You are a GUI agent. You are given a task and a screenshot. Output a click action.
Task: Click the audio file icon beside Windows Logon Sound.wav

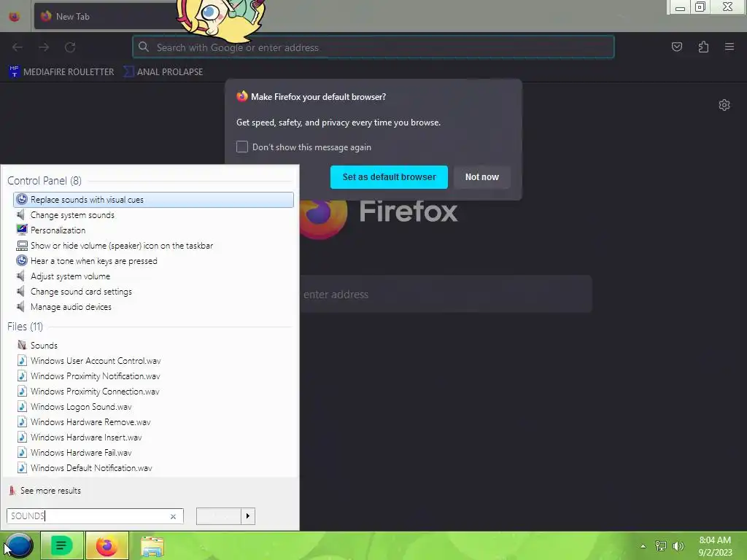pyautogui.click(x=22, y=407)
